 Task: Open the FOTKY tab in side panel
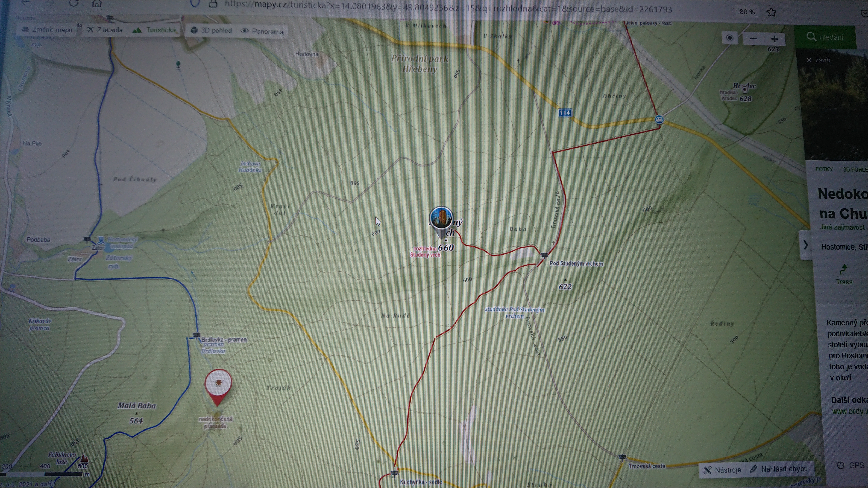pos(824,169)
